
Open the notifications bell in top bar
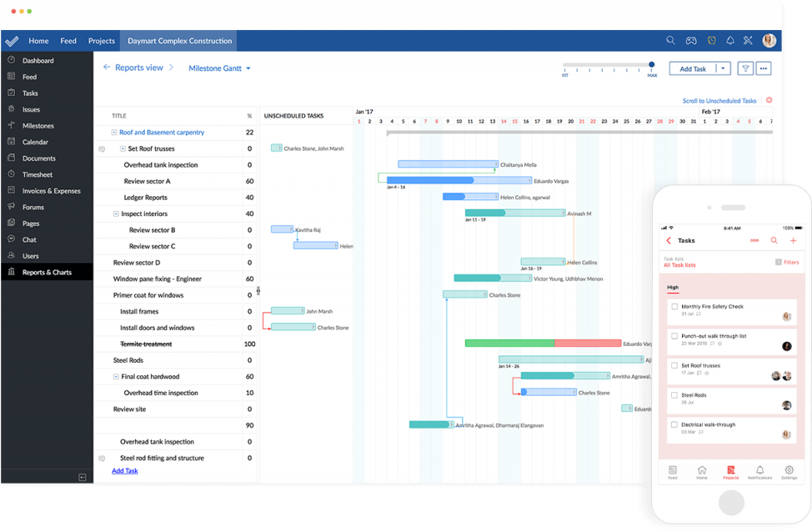click(x=730, y=40)
